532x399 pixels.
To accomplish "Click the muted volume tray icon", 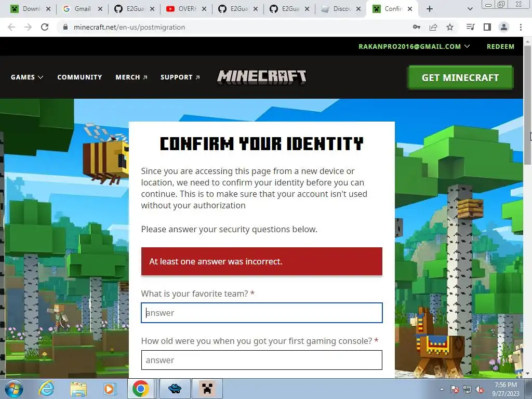I will (x=480, y=390).
